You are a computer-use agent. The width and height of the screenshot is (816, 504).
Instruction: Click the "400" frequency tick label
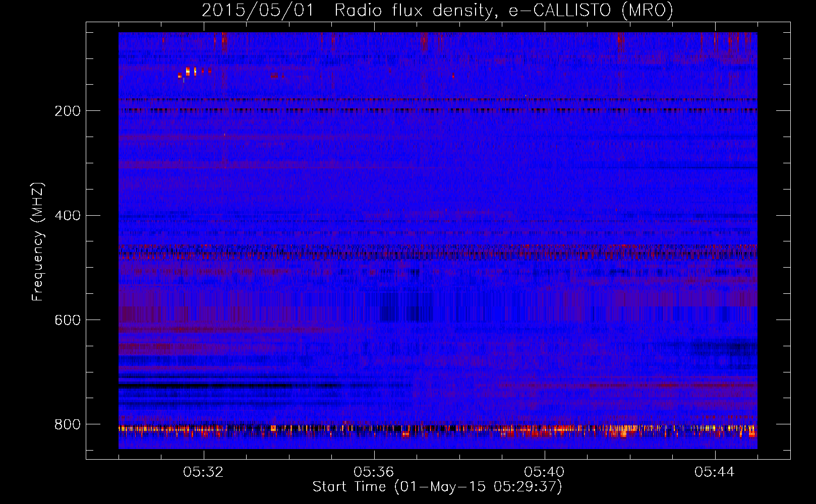pyautogui.click(x=68, y=216)
